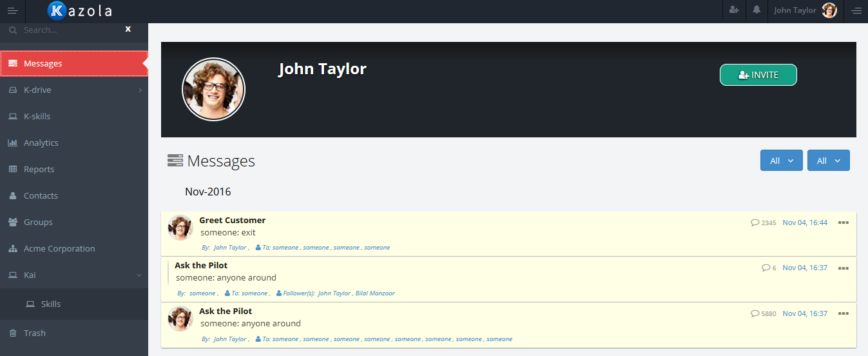Open the right side panel menu icon
868x356 pixels.
[x=856, y=10]
